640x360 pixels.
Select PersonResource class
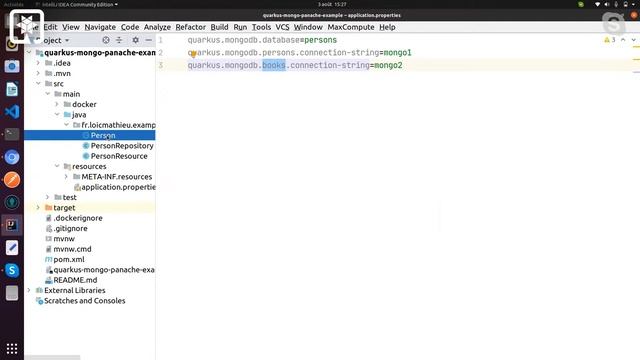tap(119, 156)
